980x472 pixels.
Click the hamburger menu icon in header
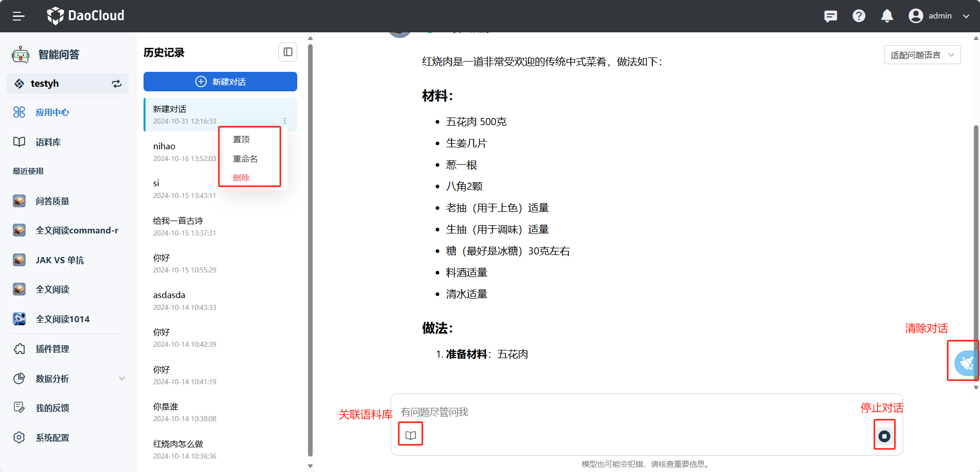pos(18,16)
